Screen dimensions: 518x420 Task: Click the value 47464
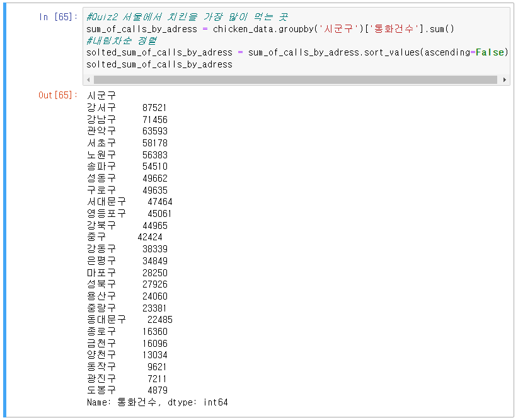point(160,202)
